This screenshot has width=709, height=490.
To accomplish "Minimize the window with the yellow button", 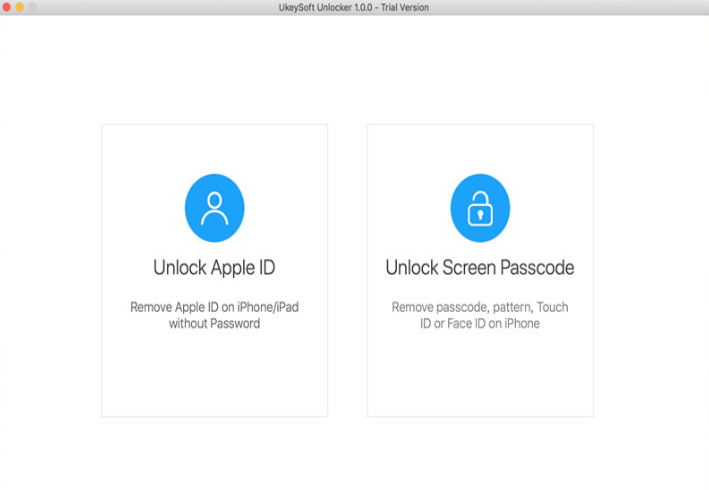I will (19, 7).
